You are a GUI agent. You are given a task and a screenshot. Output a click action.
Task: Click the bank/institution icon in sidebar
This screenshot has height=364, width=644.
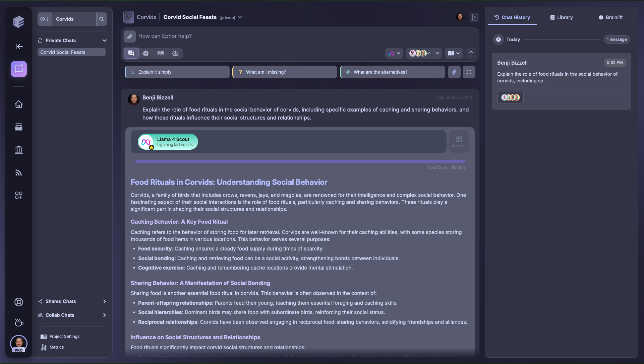tap(19, 150)
